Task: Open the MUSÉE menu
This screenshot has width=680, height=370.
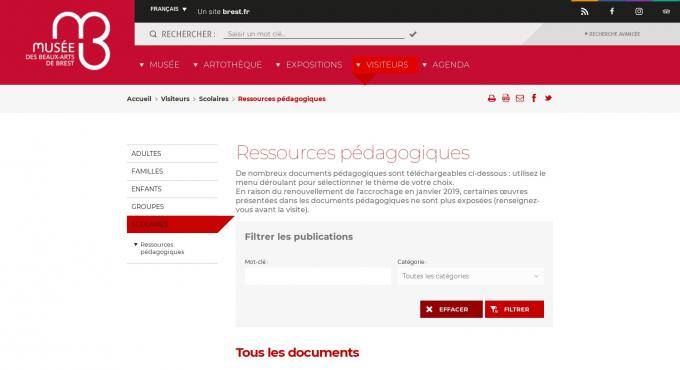Action: pyautogui.click(x=164, y=65)
